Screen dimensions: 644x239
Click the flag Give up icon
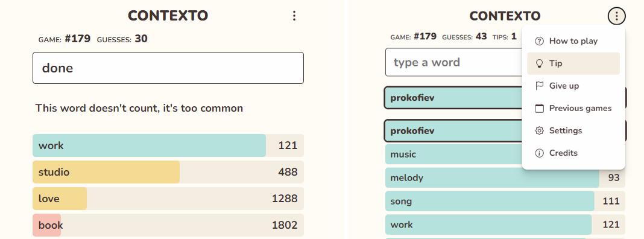tap(539, 86)
